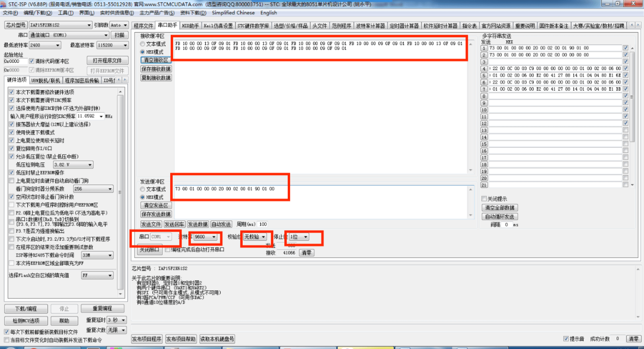Image resolution: width=644 pixels, height=349 pixels.
Task: Enable 本次将EEPROM区域全部填充为FF checkbox
Action: pos(12,263)
